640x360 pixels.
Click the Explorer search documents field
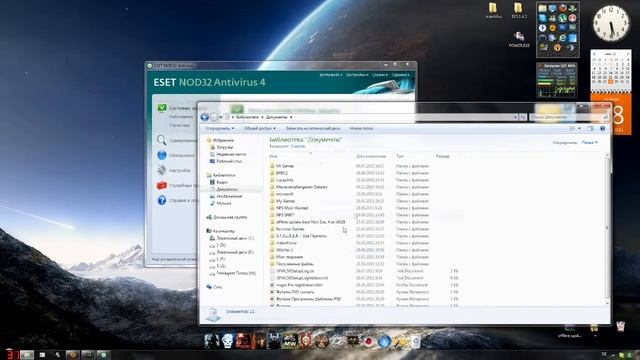[x=569, y=117]
